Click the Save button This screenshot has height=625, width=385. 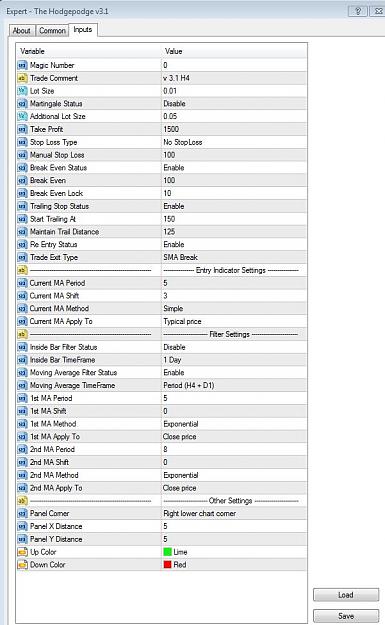pos(346,616)
